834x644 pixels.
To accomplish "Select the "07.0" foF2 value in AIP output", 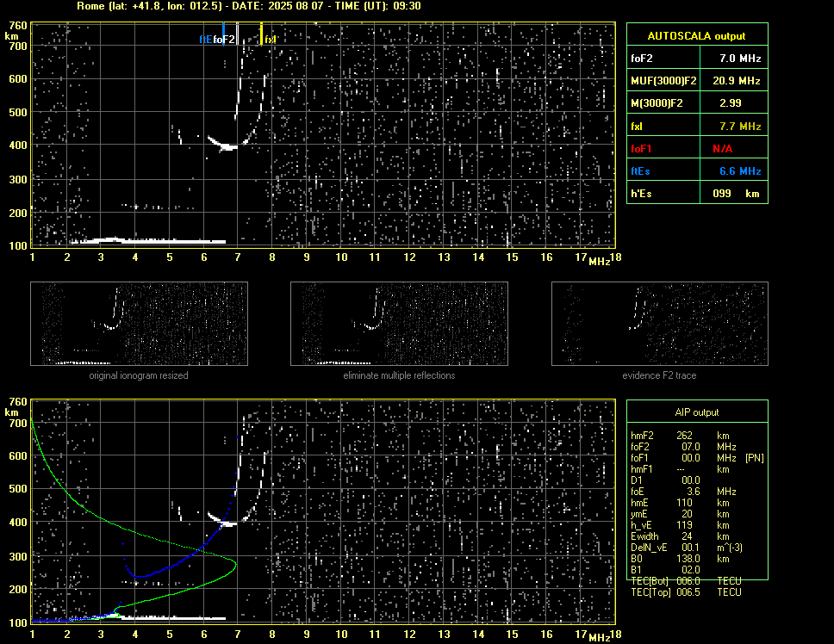I will pos(691,447).
